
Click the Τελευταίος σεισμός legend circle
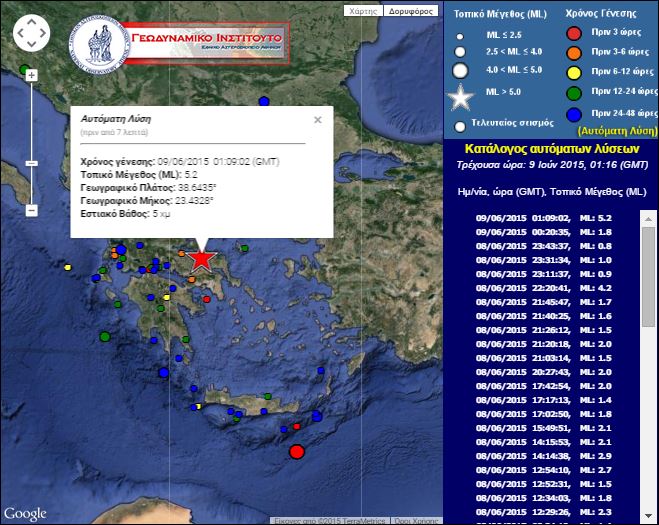click(460, 126)
